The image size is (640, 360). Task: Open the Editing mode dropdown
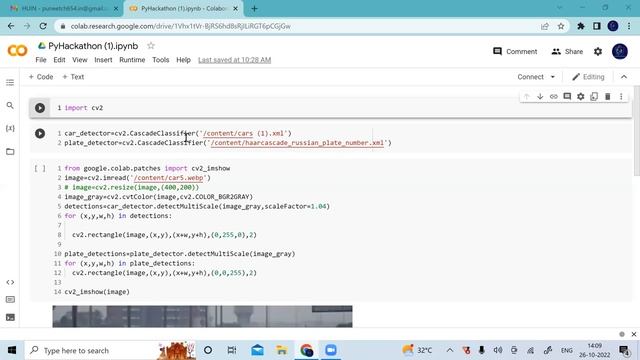(x=588, y=77)
